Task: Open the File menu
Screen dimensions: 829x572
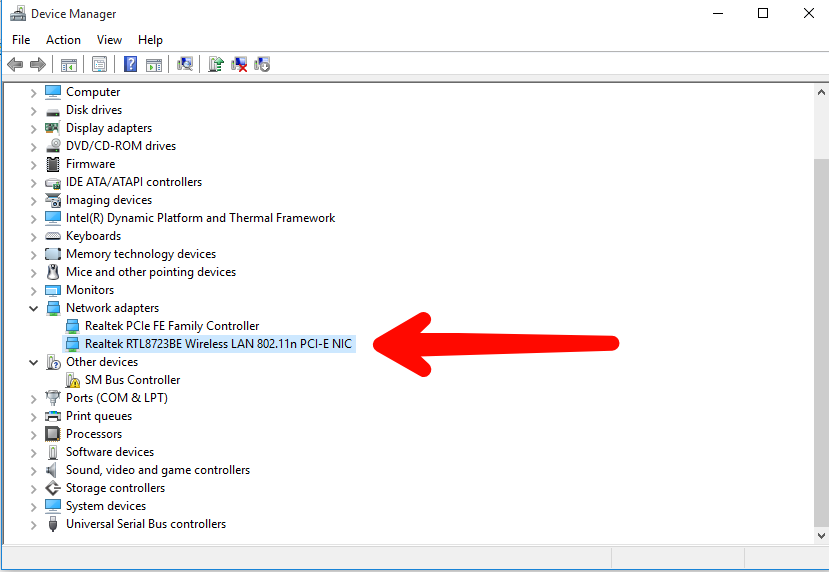Action: (21, 40)
